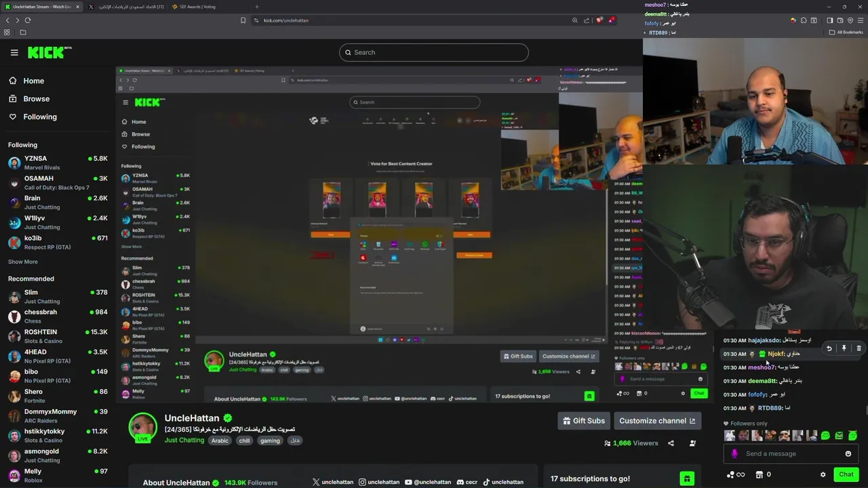Select the gaming tag
The width and height of the screenshot is (868, 488).
coord(270,441)
